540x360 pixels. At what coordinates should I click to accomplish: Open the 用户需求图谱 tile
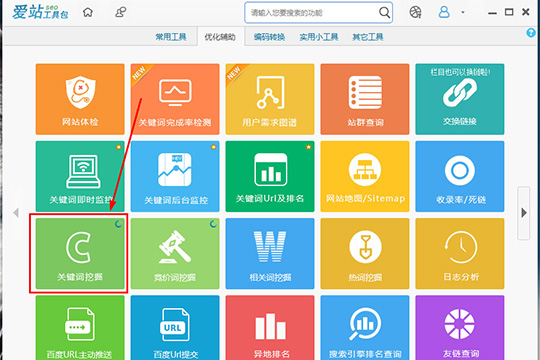(x=270, y=99)
